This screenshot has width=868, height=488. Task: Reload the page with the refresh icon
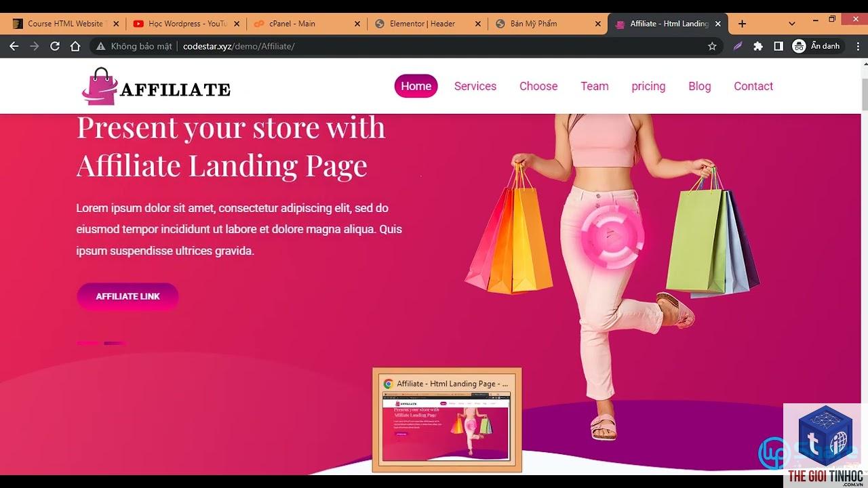55,46
